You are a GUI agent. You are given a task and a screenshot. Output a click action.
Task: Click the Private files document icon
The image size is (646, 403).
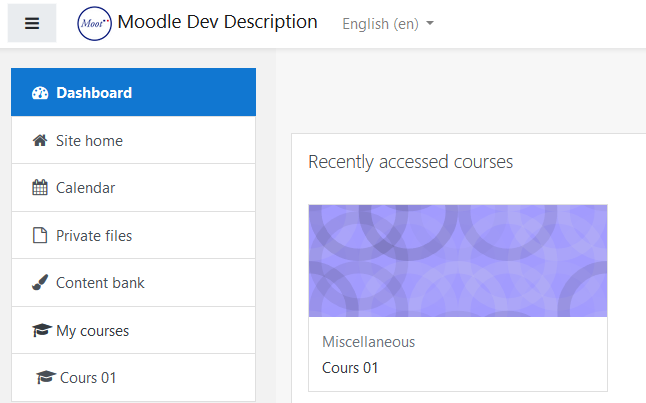tap(40, 235)
